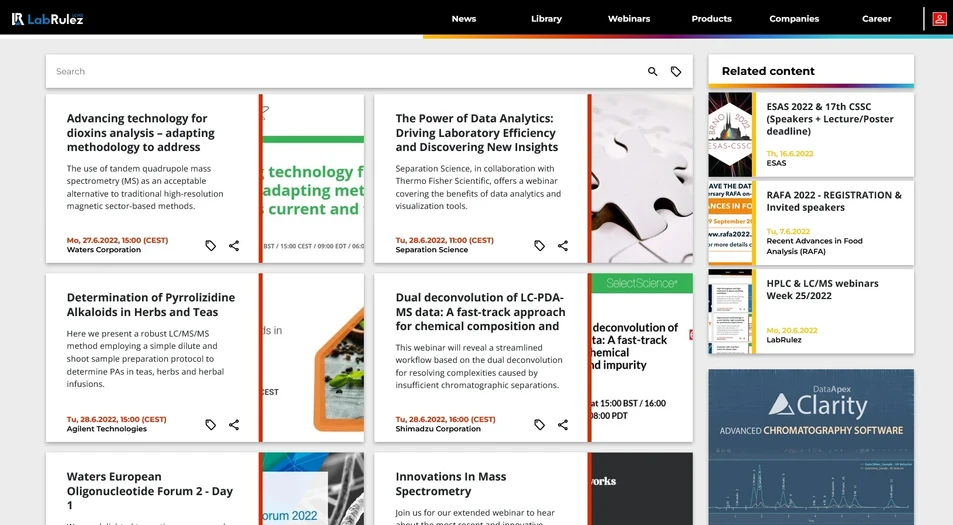Open 'Waters European Oligonucleotide Forum 2' title
The image size is (953, 525).
coord(150,491)
